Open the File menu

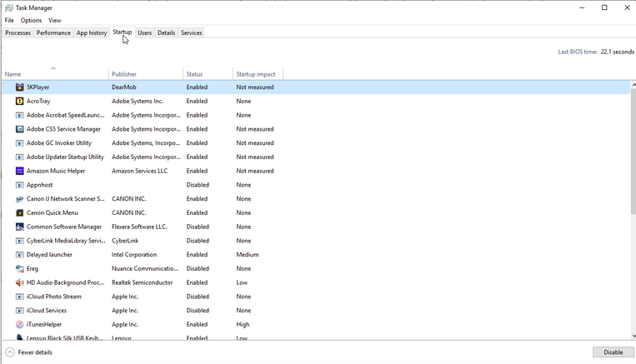point(9,20)
